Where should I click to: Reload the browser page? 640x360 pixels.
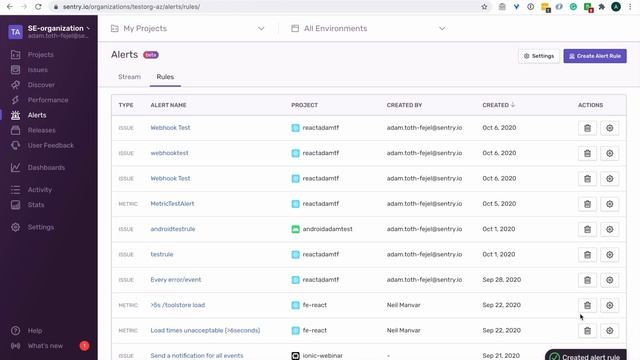pos(38,7)
